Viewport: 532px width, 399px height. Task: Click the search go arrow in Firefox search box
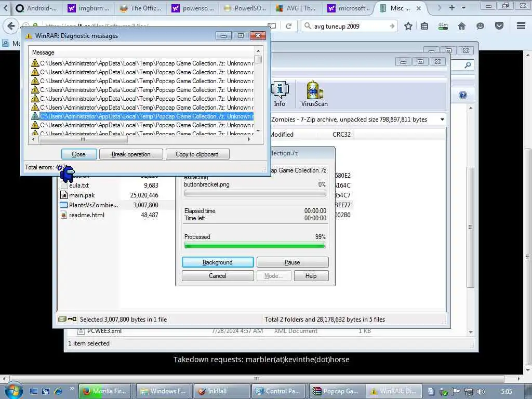point(392,26)
